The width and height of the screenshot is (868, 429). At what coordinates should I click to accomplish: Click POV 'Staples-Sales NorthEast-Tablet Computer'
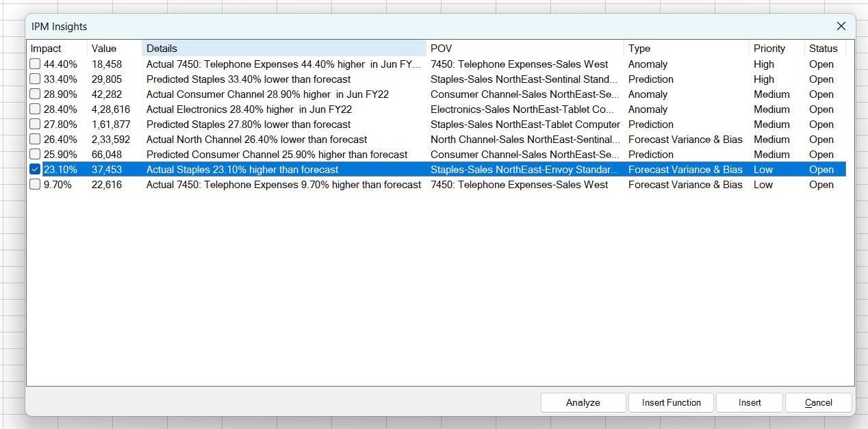point(525,124)
